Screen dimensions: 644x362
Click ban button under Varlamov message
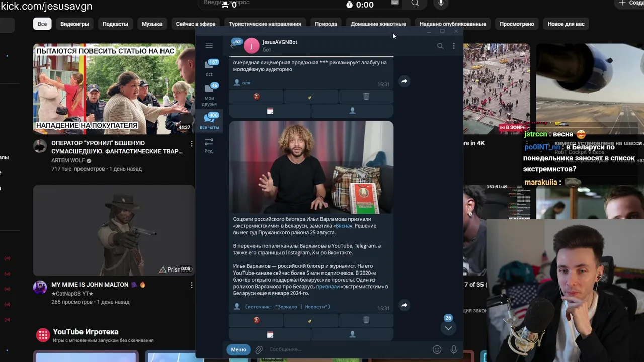pyautogui.click(x=256, y=320)
